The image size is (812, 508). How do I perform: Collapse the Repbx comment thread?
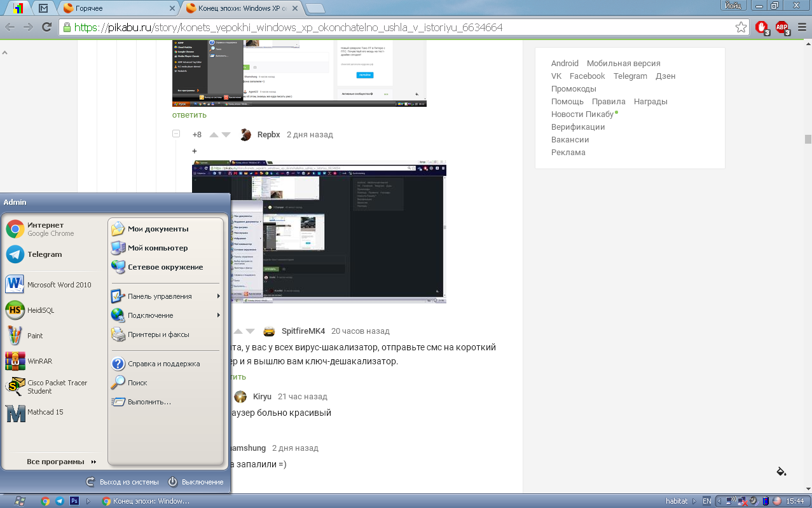[x=176, y=134]
